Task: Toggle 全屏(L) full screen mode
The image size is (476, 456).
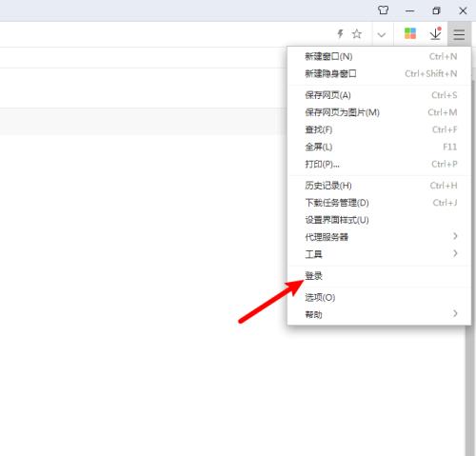Action: tap(379, 147)
